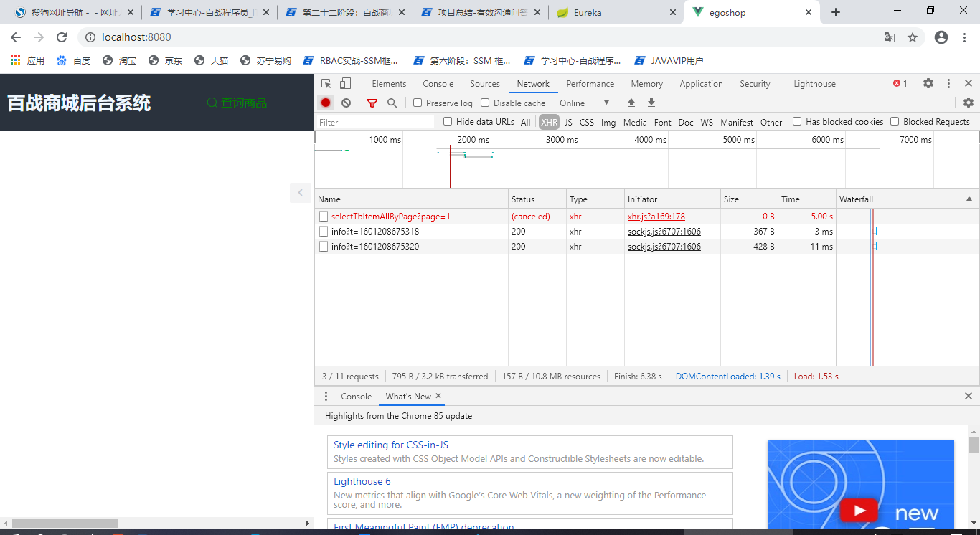The height and width of the screenshot is (535, 980).
Task: Open the 京东 bookmark
Action: [166, 60]
